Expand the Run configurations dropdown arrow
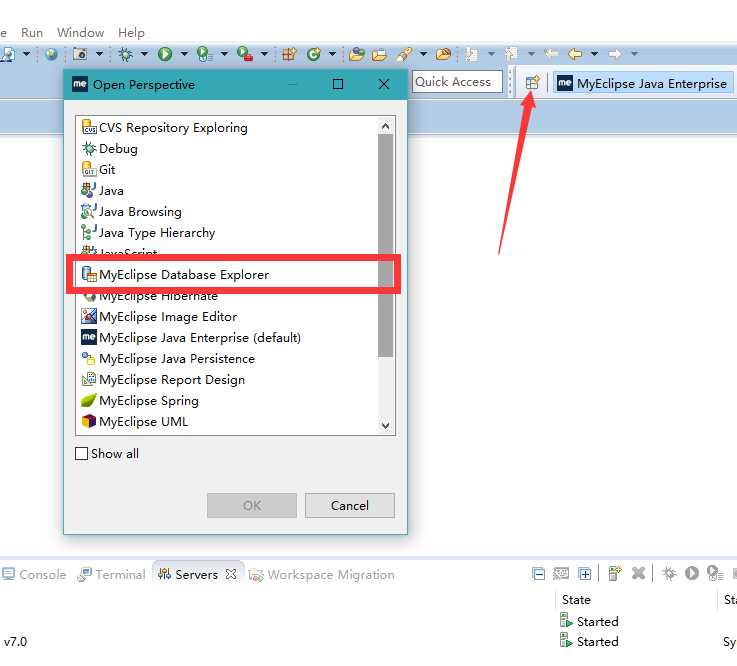737x666 pixels. tap(184, 54)
